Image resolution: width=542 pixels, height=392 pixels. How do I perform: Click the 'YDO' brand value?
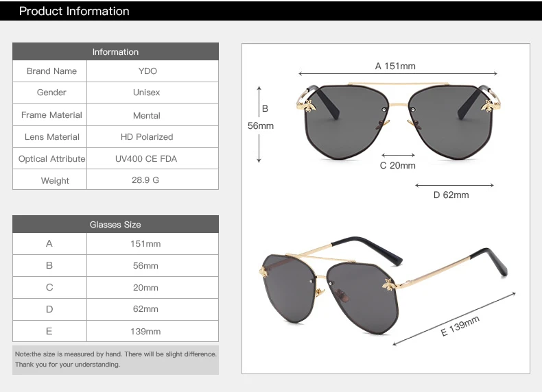point(148,71)
